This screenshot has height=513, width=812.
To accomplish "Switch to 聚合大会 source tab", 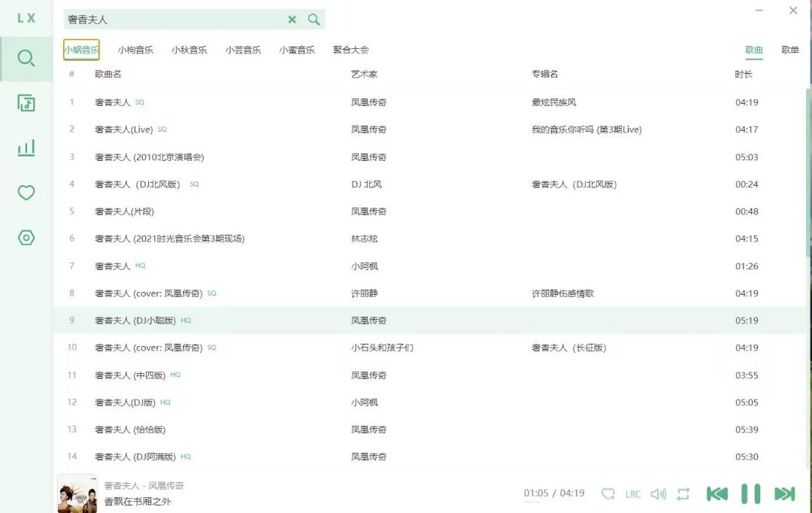I will [x=351, y=50].
